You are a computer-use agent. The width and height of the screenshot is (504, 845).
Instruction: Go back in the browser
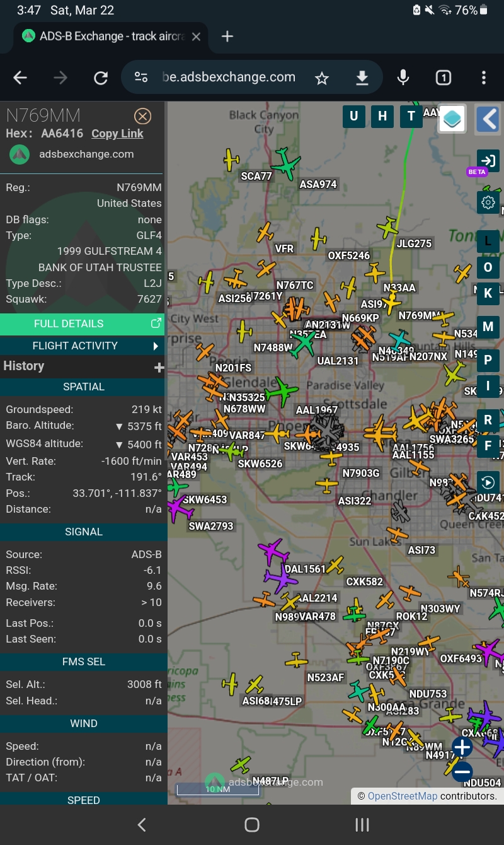[20, 78]
